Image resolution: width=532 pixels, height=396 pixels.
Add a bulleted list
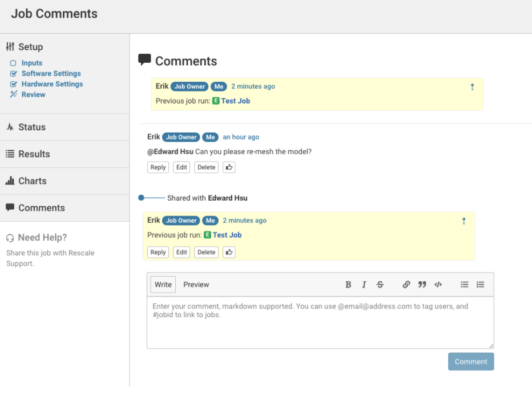coord(465,285)
